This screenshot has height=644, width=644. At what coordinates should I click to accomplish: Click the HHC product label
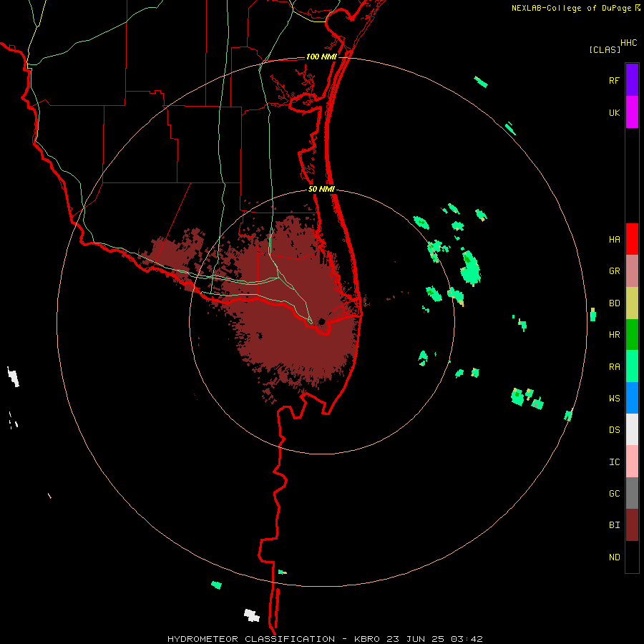click(628, 43)
